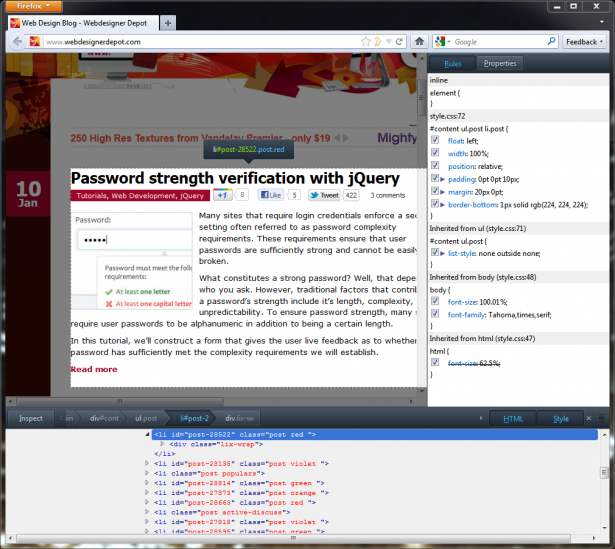Click the Style panel toggle
Viewport: 615px width, 549px height.
pos(560,419)
